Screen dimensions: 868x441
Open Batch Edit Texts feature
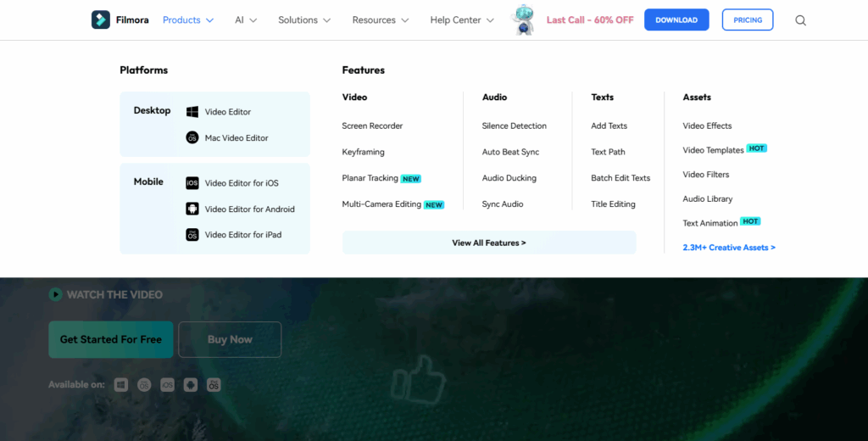tap(620, 178)
